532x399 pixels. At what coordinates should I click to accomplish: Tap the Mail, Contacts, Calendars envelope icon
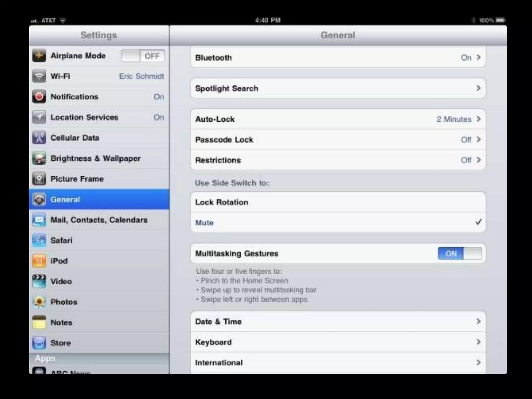(39, 220)
